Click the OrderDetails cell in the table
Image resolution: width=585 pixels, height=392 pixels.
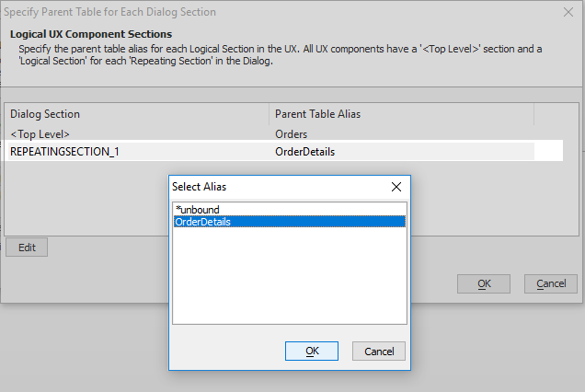304,152
